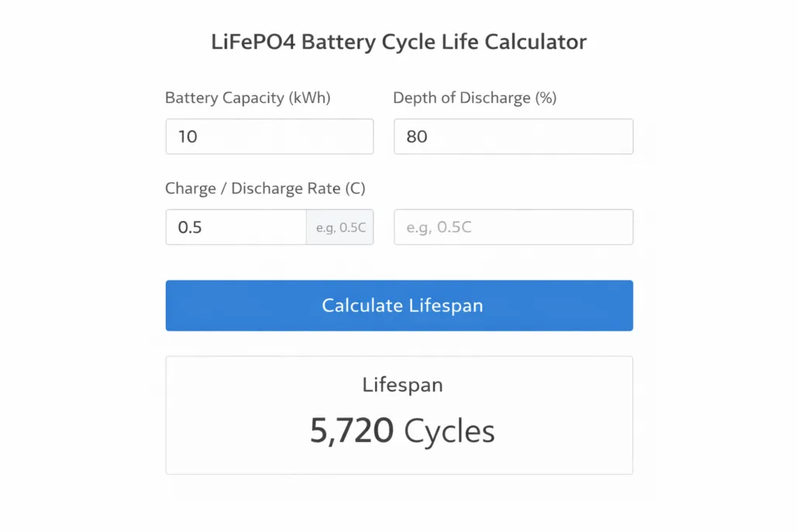Click the e.g, 0.5C hint label
This screenshot has width=798, height=532.
tap(339, 227)
